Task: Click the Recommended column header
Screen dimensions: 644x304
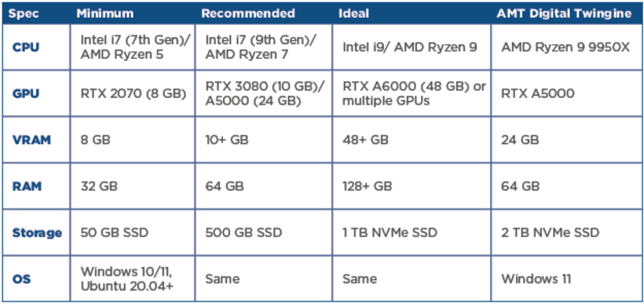Action: click(x=248, y=14)
